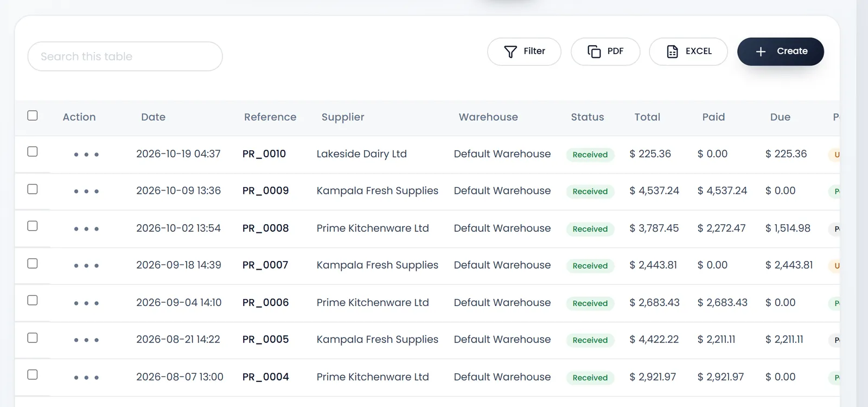The width and height of the screenshot is (868, 407).
Task: Tick the select-all checkbox in header
Action: point(33,116)
